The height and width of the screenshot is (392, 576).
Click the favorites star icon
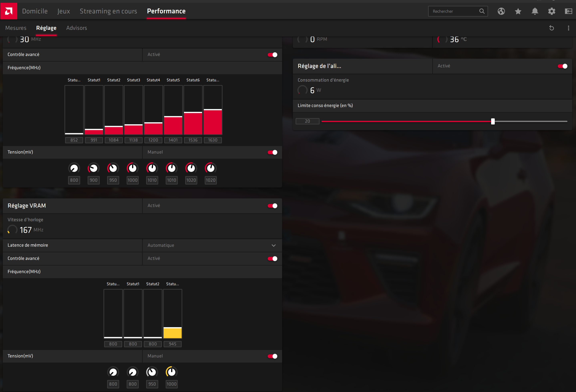click(x=518, y=11)
